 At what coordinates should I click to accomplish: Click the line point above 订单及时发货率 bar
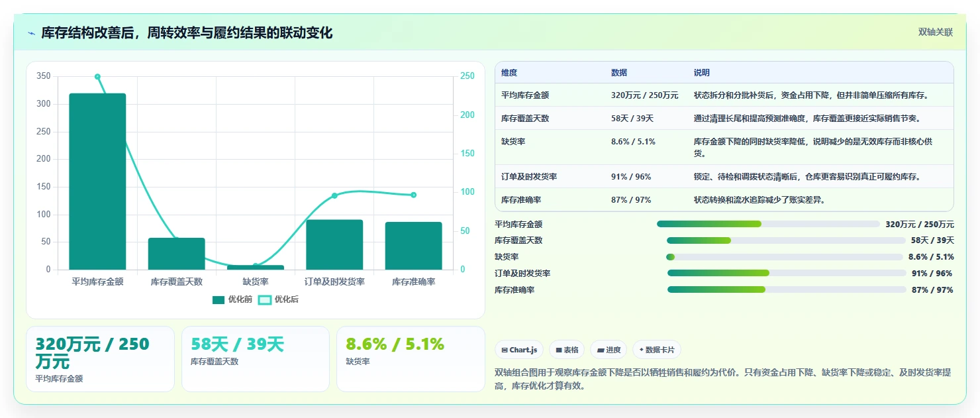[x=334, y=195]
